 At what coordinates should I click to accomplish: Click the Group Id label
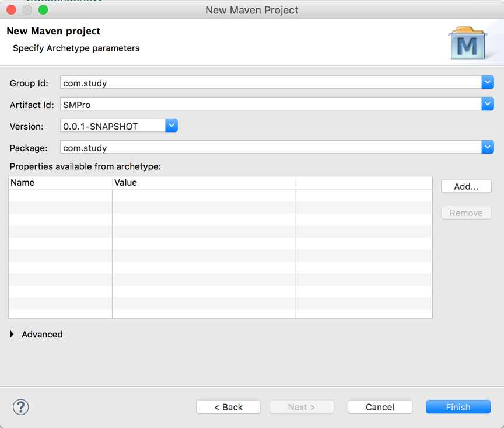29,83
